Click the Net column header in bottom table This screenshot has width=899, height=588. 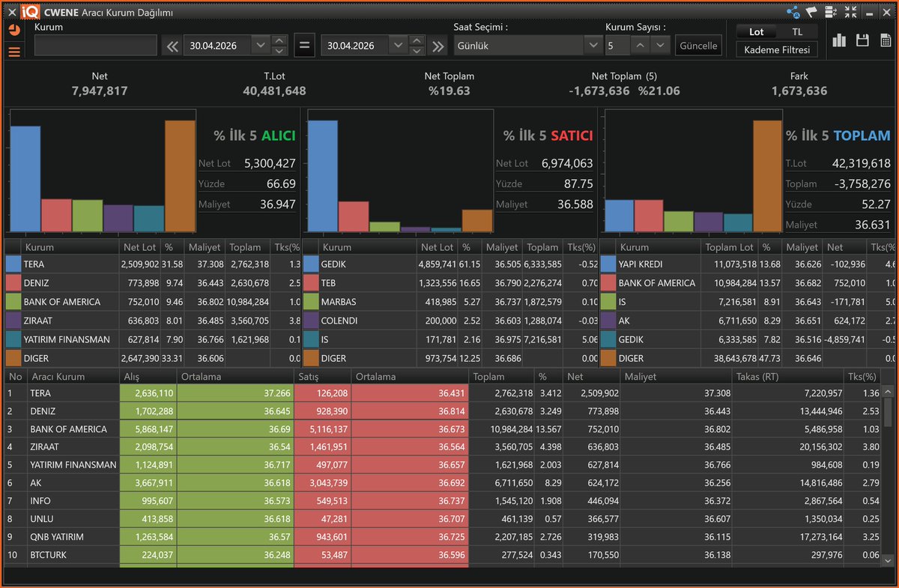590,377
